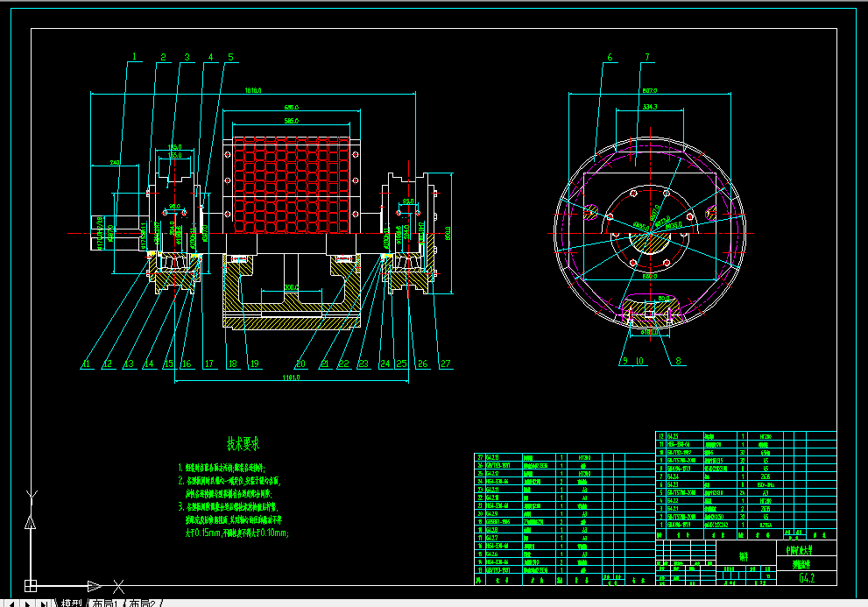Viewport: 868px width, 607px height.
Task: Pick part balloon number 13
Action: [129, 363]
